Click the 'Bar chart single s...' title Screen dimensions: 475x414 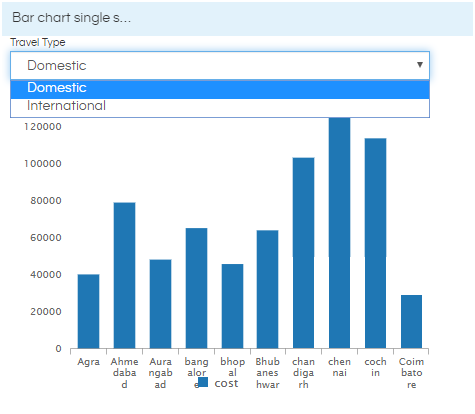(71, 18)
